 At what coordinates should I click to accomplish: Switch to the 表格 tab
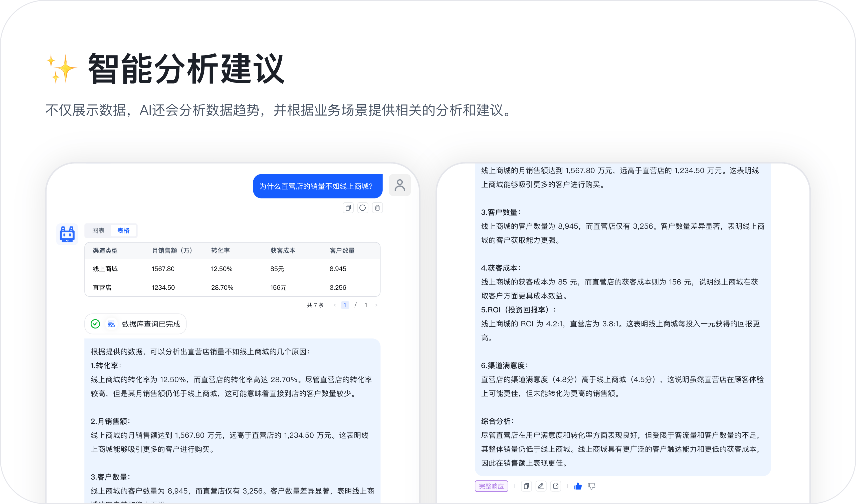tap(123, 230)
